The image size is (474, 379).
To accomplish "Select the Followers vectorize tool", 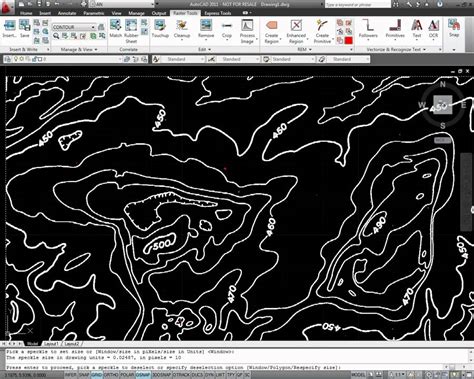I will [x=368, y=29].
